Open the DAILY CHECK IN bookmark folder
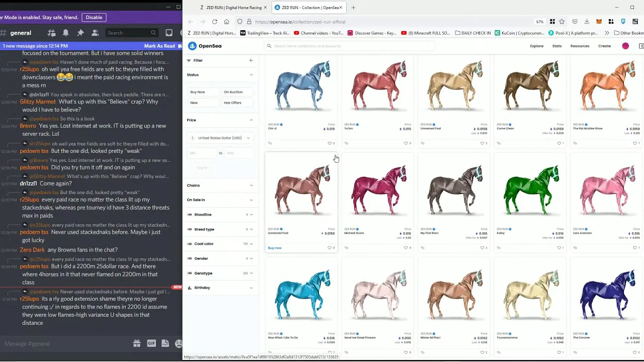Viewport: 644px width, 362px height. click(472, 33)
